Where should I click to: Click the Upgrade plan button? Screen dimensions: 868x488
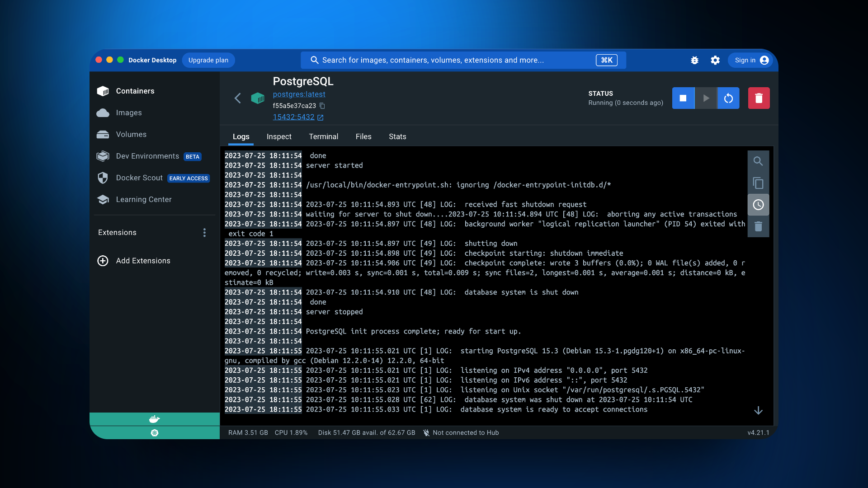pyautogui.click(x=208, y=60)
